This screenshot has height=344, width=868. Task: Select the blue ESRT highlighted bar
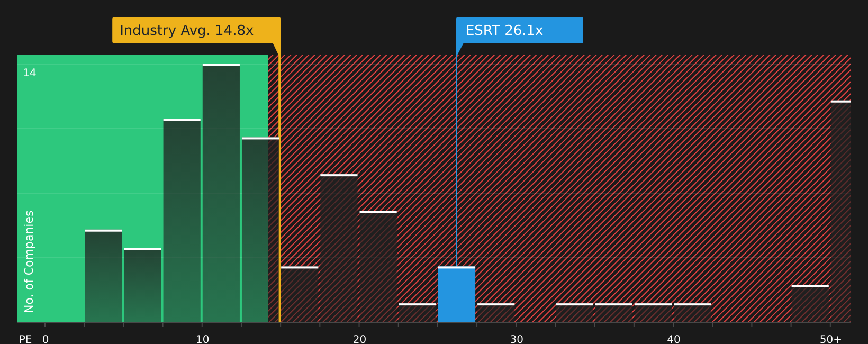click(x=457, y=294)
